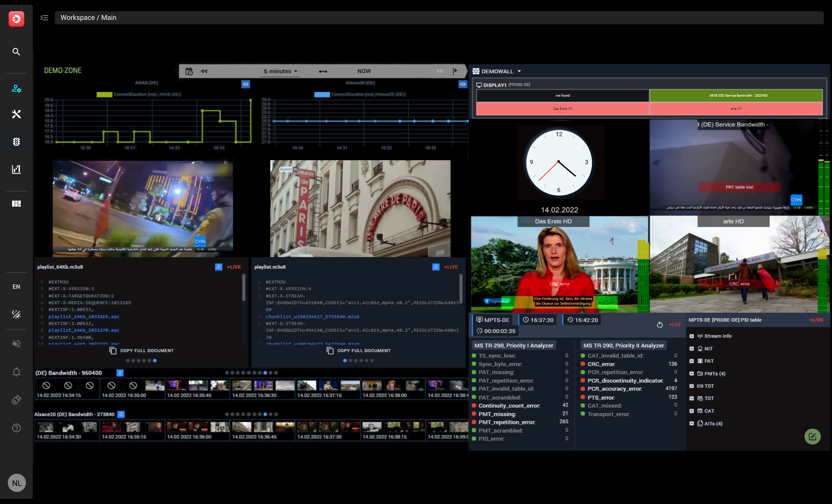The height and width of the screenshot is (504, 832).
Task: Open the user settings sidebar icon
Action: coord(16,89)
